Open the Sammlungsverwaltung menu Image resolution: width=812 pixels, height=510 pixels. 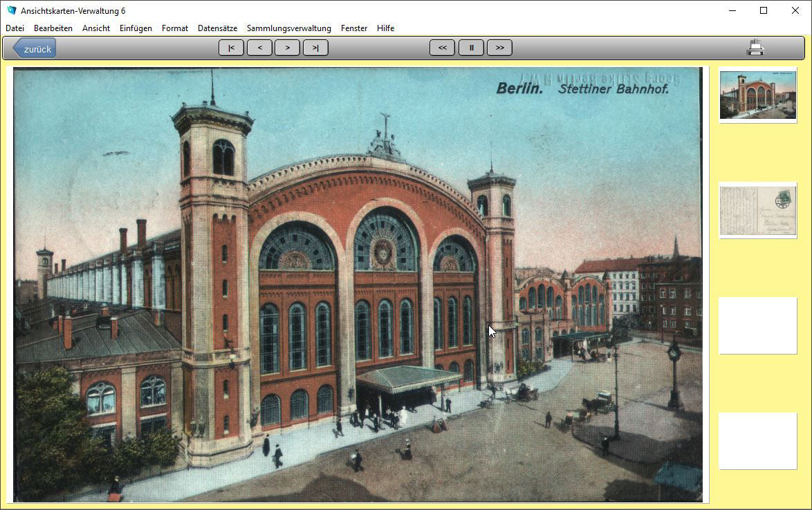[288, 28]
